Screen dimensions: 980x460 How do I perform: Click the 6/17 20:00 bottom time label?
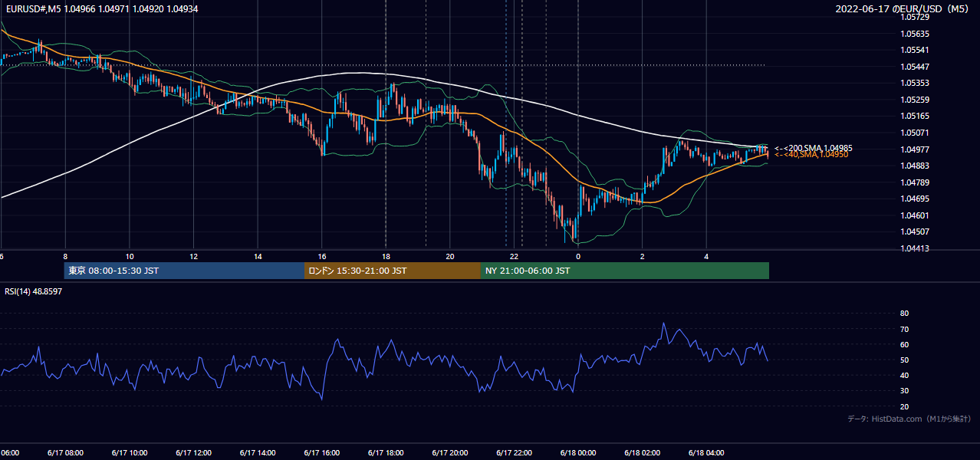tap(450, 452)
